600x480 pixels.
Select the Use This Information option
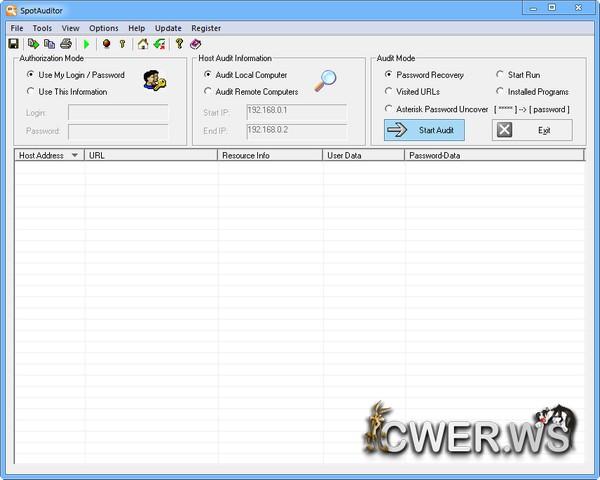point(31,92)
